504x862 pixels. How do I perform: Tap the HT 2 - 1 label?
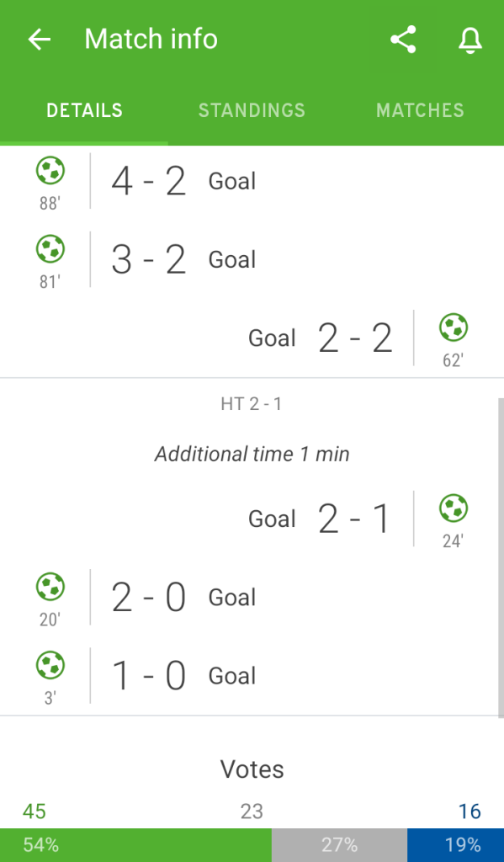pos(252,405)
